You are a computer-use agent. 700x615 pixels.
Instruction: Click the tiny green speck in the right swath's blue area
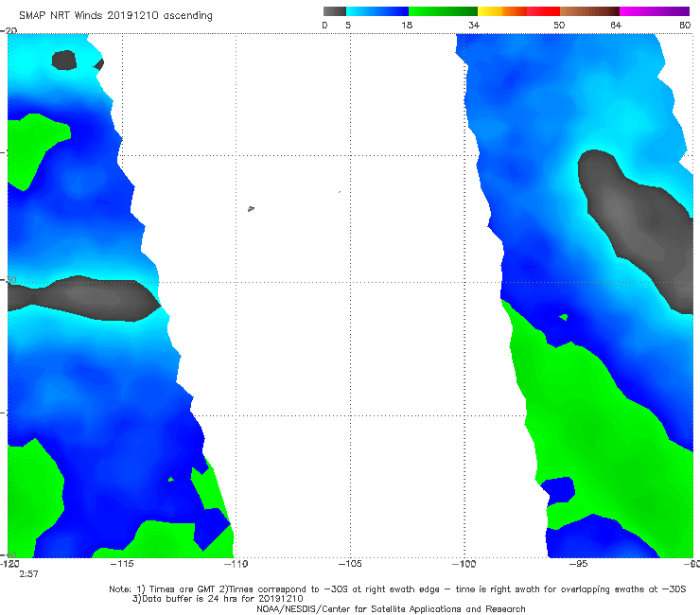(x=564, y=317)
